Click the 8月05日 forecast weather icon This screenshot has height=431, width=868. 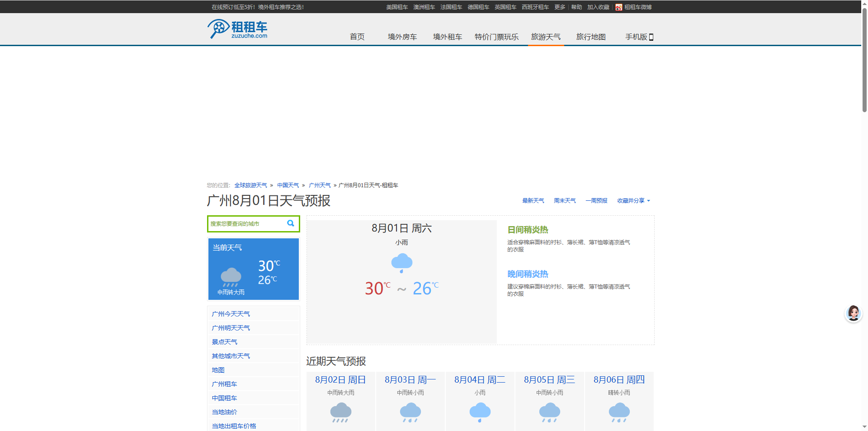click(x=550, y=413)
